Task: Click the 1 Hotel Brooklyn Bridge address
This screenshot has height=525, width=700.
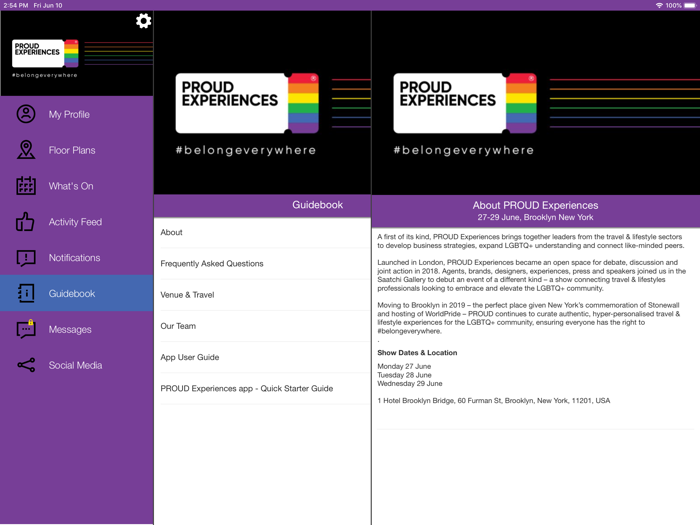Action: pos(493,400)
